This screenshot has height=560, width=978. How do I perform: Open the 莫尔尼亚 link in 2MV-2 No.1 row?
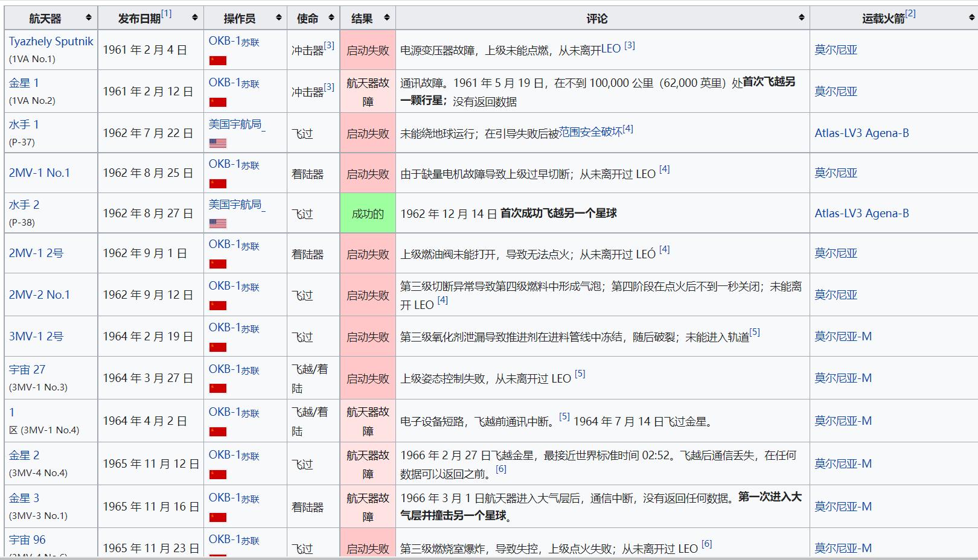coord(836,294)
